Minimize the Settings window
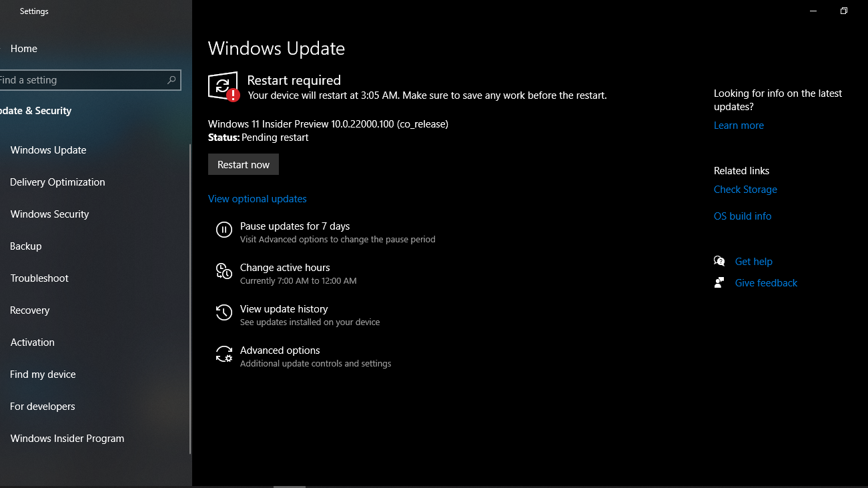This screenshot has width=868, height=488. [x=813, y=11]
